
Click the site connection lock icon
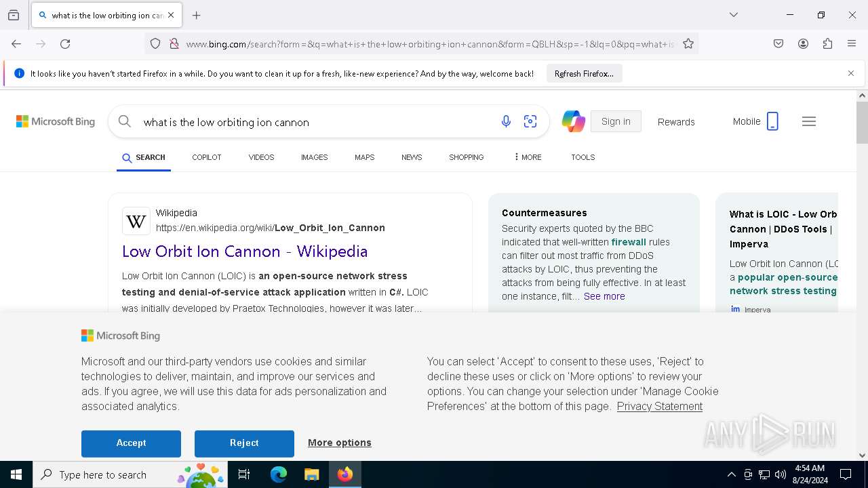coord(174,43)
